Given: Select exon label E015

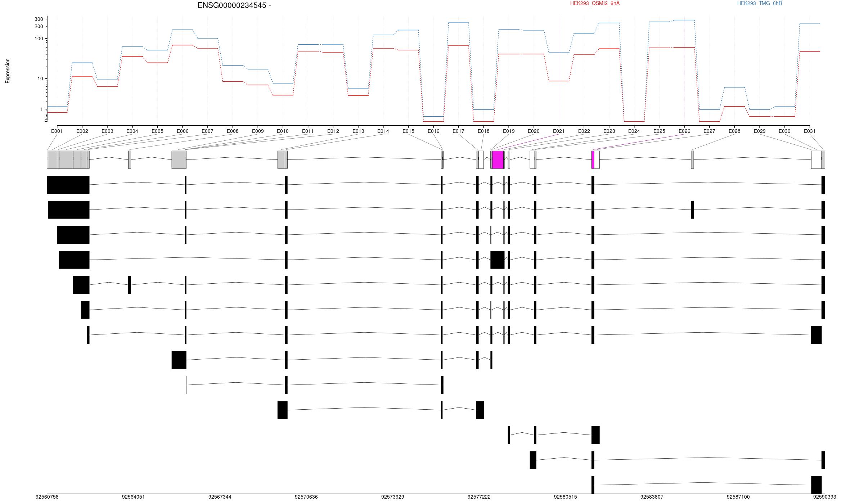Looking at the screenshot, I should [408, 131].
